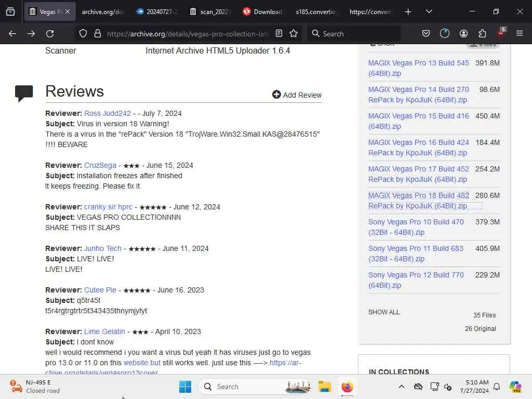View site security lock information
Viewport: 532px width, 399px height.
pyautogui.click(x=98, y=34)
